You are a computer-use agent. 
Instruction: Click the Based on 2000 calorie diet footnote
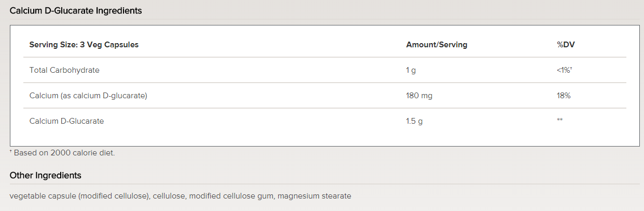pos(64,153)
